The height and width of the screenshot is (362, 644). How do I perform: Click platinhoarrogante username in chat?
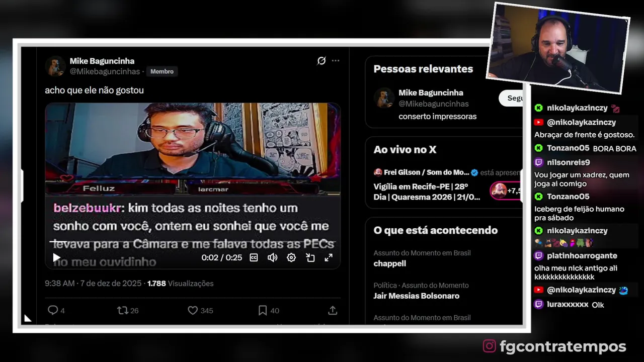tap(582, 255)
